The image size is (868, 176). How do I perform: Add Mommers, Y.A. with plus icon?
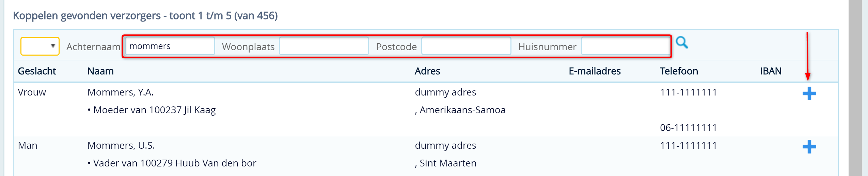[x=809, y=93]
